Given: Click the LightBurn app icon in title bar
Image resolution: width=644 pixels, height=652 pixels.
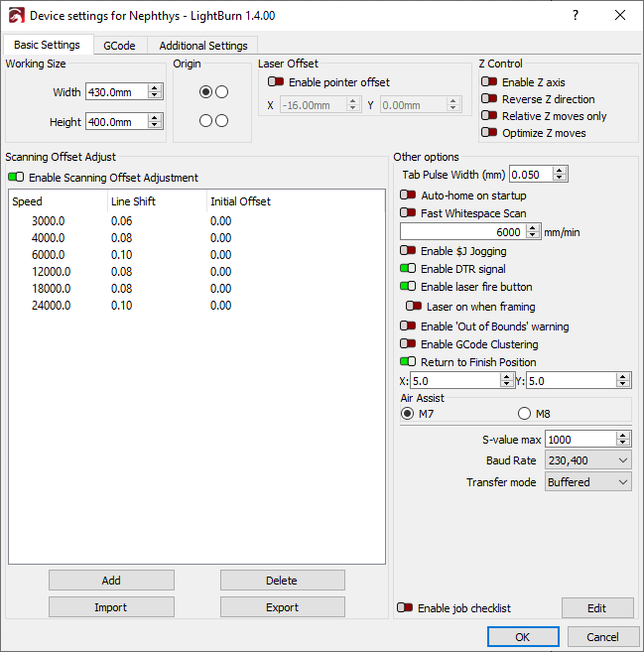Looking at the screenshot, I should [x=17, y=16].
